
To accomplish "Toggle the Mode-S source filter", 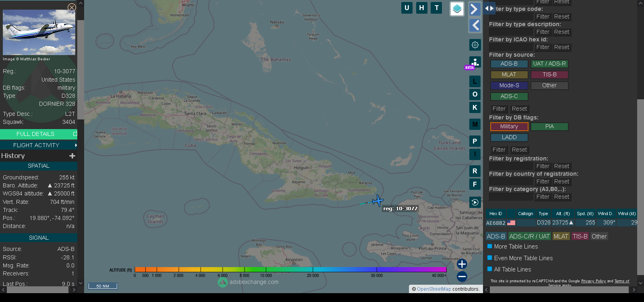I will click(509, 85).
